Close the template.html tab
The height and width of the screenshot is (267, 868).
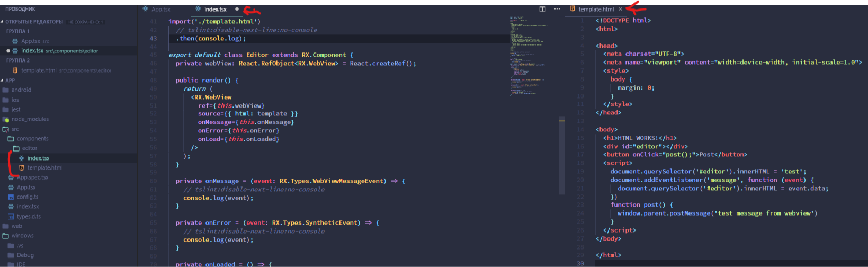coord(620,9)
